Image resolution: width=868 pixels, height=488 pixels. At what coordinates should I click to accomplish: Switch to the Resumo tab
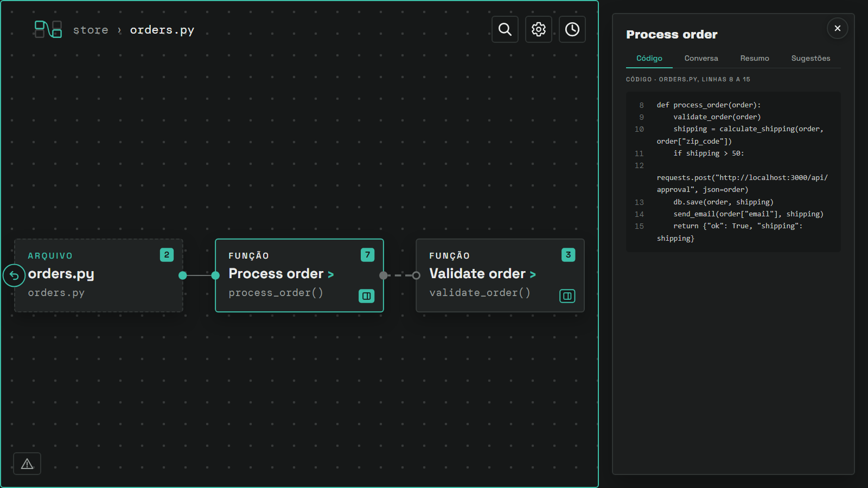coord(755,59)
